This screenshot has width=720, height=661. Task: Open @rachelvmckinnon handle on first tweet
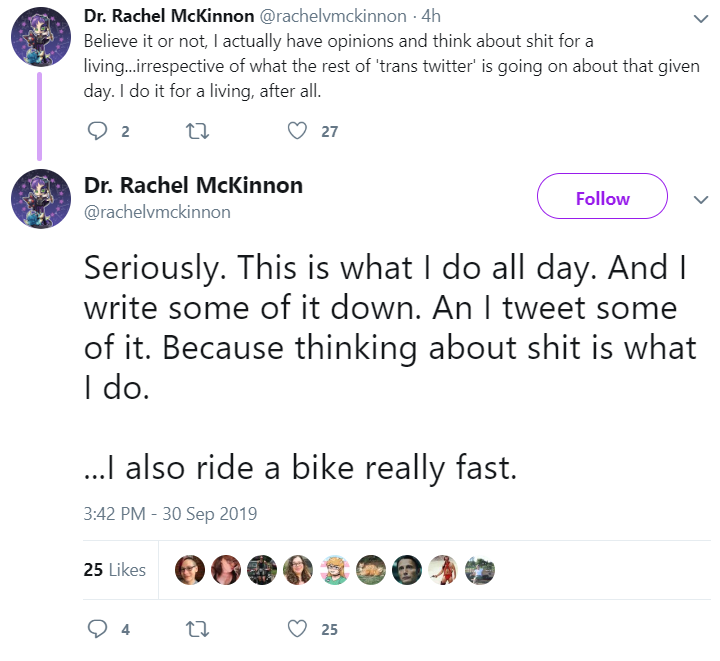(x=333, y=17)
